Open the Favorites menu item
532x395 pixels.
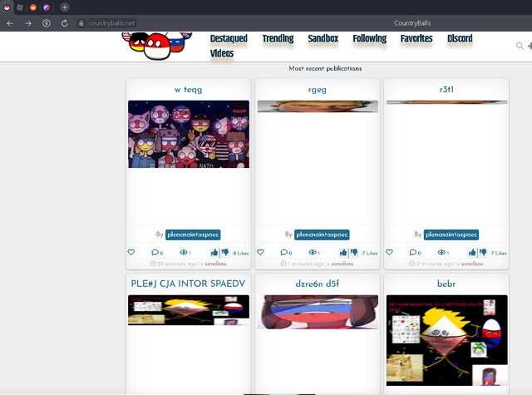pyautogui.click(x=416, y=39)
